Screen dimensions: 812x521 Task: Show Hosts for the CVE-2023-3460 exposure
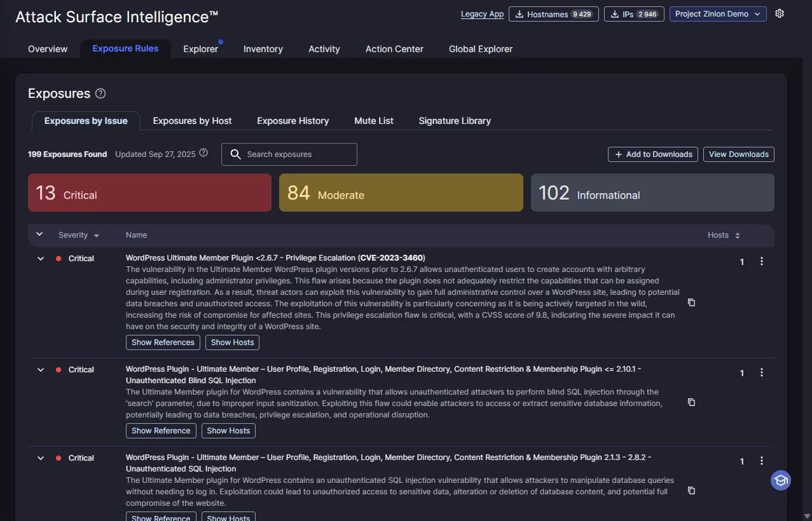[x=232, y=342]
